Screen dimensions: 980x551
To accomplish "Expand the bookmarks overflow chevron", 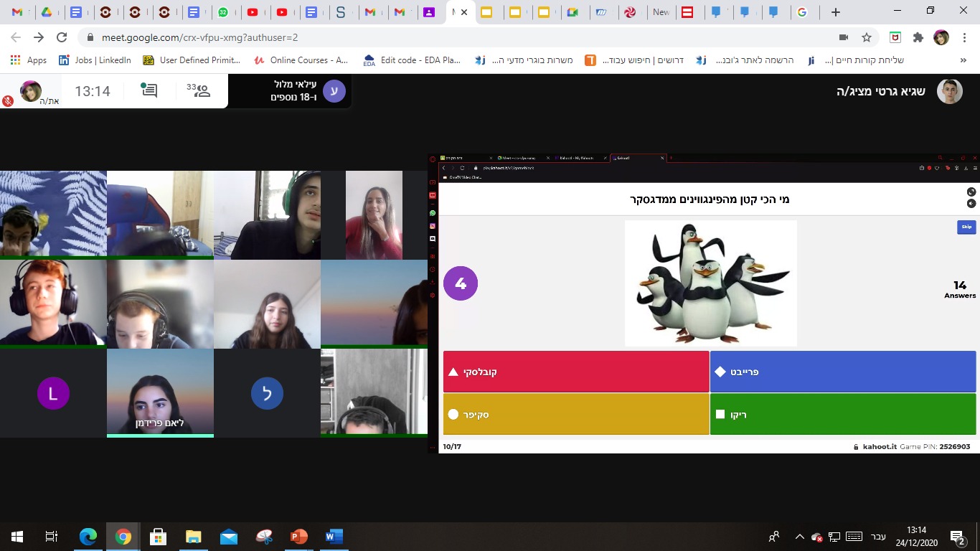I will coord(963,60).
